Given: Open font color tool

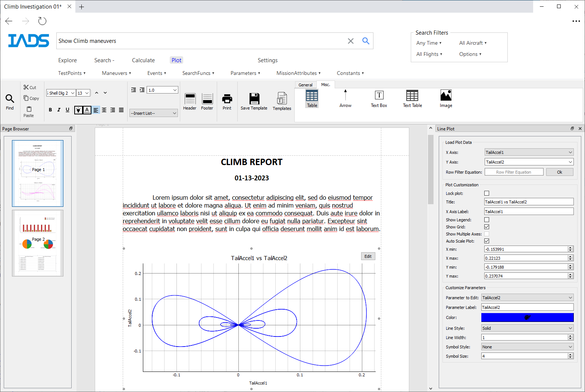Looking at the screenshot, I should [x=87, y=110].
